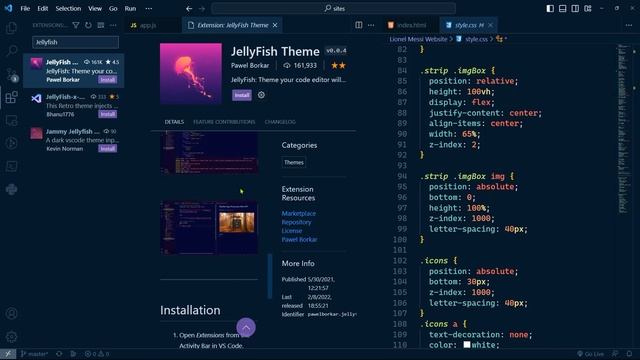The image size is (640, 360).
Task: Go forward with the navigation arrow
Action: (x=202, y=8)
